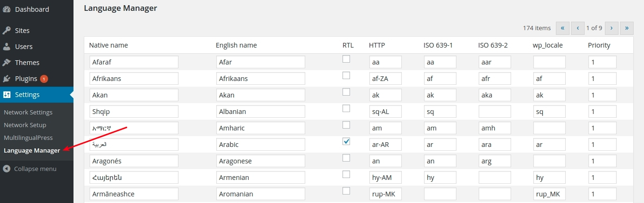The height and width of the screenshot is (203, 644).
Task: Click the Settings sliders icon
Action: point(7,95)
